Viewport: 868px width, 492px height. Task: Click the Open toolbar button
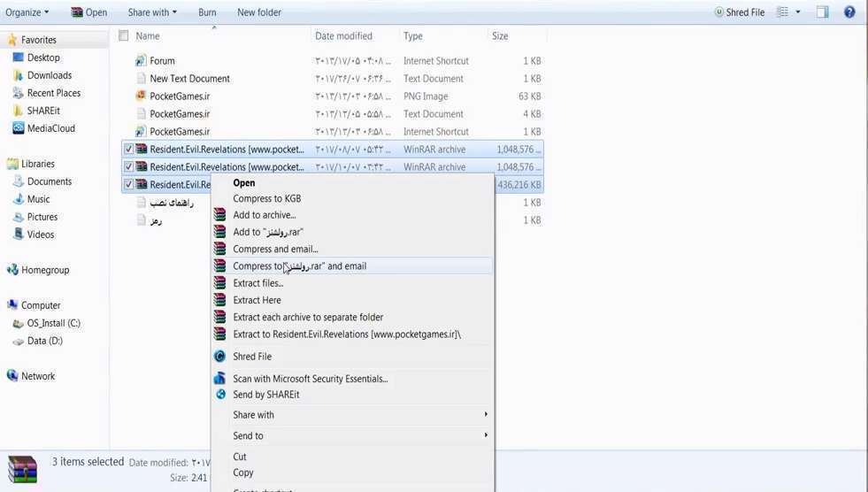tap(89, 12)
